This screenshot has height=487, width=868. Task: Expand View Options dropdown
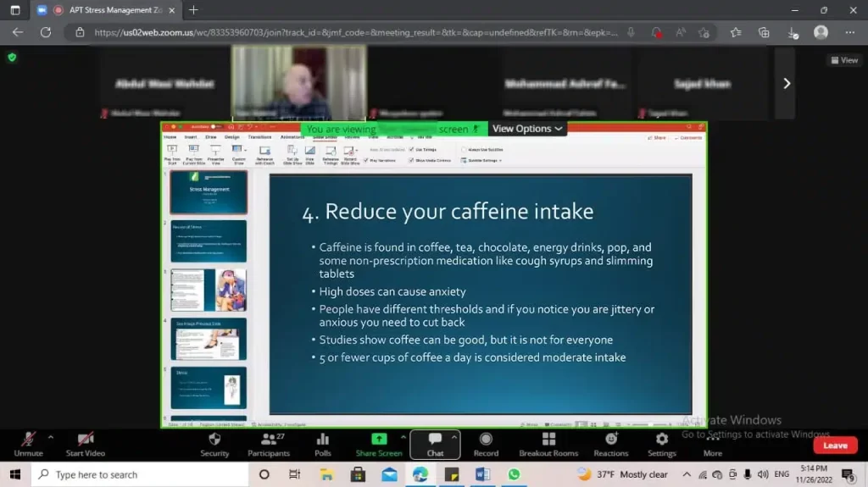[527, 129]
